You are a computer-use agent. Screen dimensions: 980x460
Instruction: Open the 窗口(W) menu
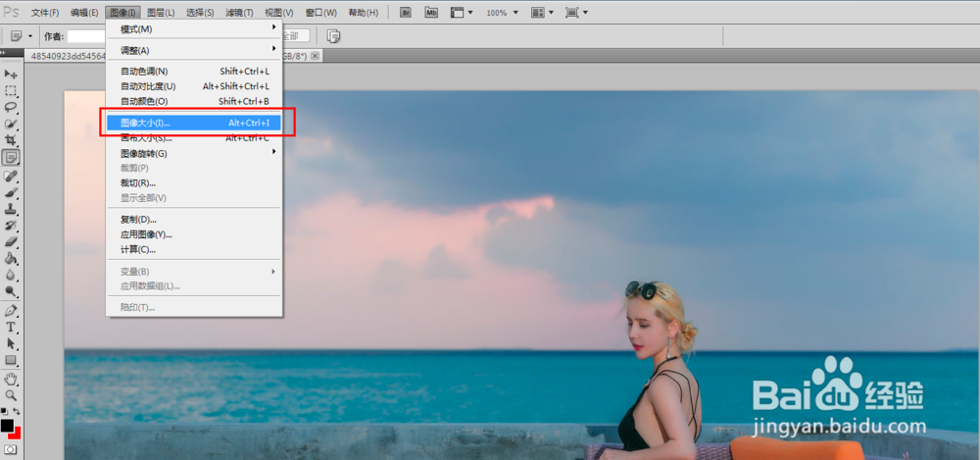click(320, 13)
